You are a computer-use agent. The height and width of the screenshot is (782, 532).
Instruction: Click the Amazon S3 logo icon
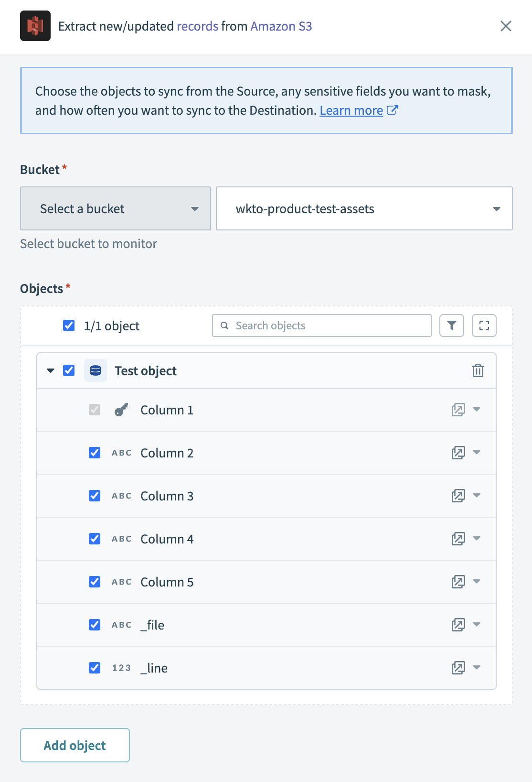click(x=35, y=26)
